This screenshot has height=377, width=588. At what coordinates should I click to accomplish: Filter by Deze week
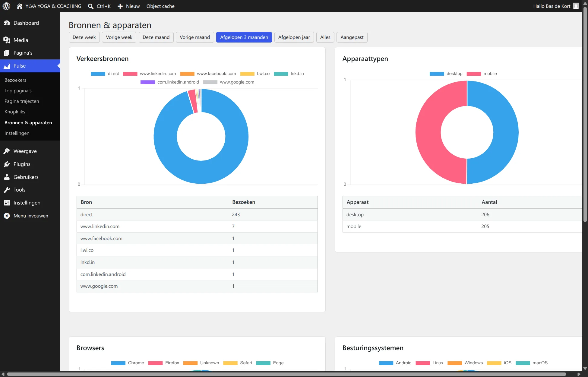(84, 37)
